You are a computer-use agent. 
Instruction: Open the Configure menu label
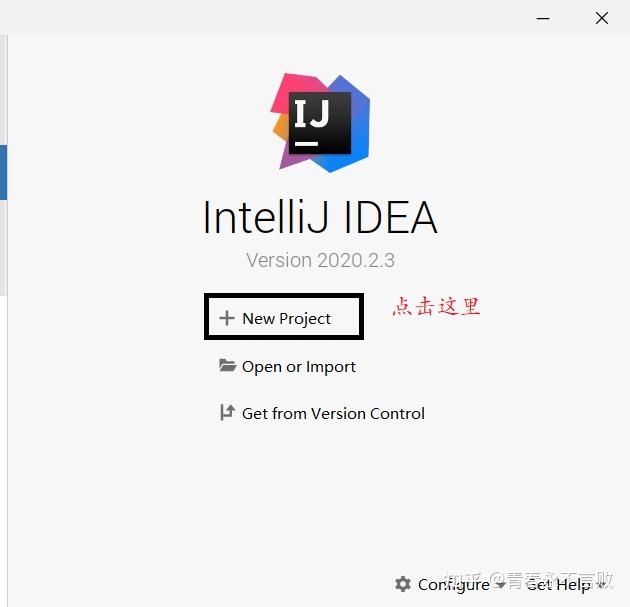pos(454,585)
